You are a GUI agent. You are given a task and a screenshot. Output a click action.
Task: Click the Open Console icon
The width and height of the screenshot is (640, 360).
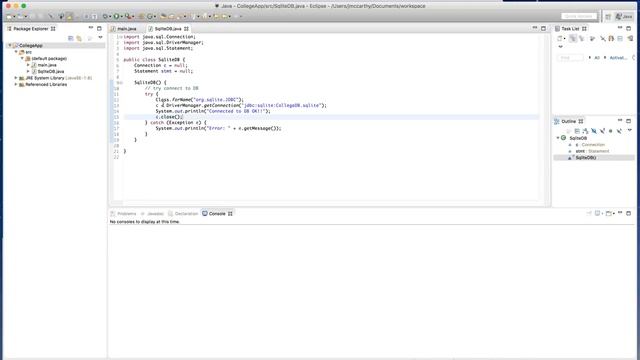click(x=609, y=213)
